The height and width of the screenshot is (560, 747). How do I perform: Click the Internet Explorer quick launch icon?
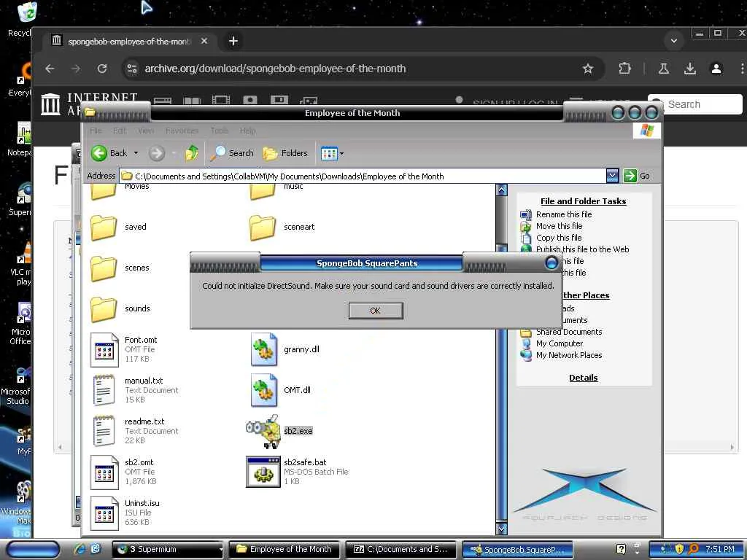[x=79, y=549]
